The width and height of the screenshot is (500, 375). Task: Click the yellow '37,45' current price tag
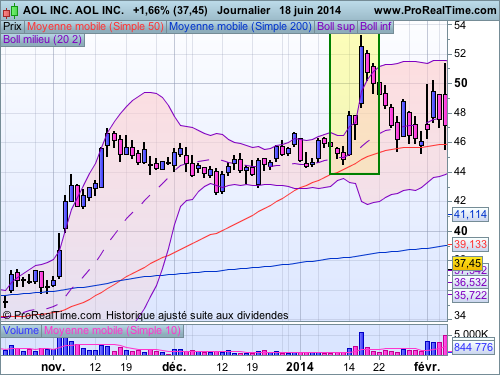(x=468, y=263)
